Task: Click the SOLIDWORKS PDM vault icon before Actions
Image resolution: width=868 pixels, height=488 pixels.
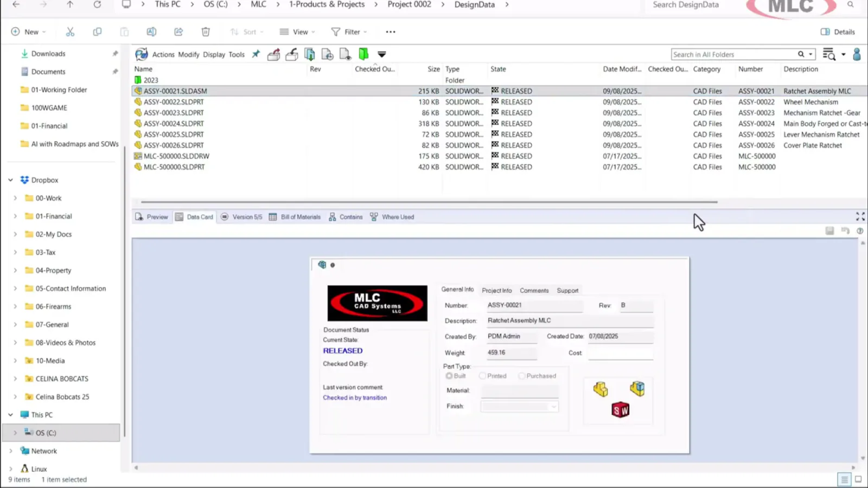Action: coord(142,54)
